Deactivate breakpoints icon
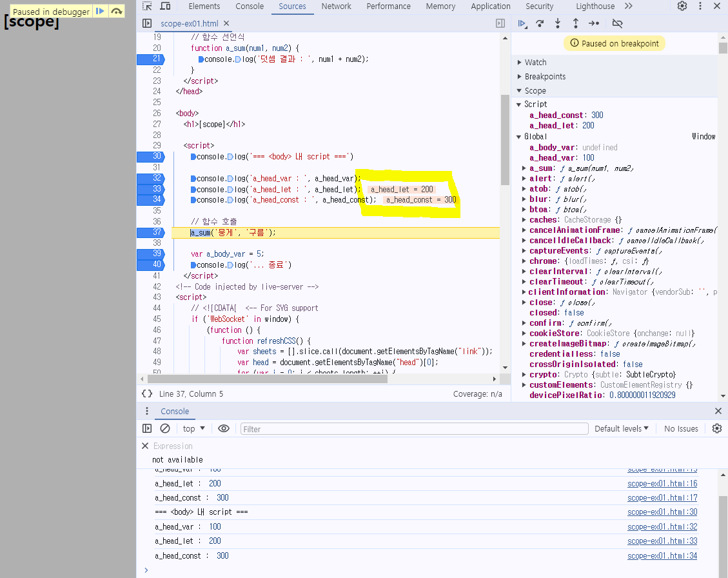This screenshot has width=728, height=578. (x=617, y=23)
